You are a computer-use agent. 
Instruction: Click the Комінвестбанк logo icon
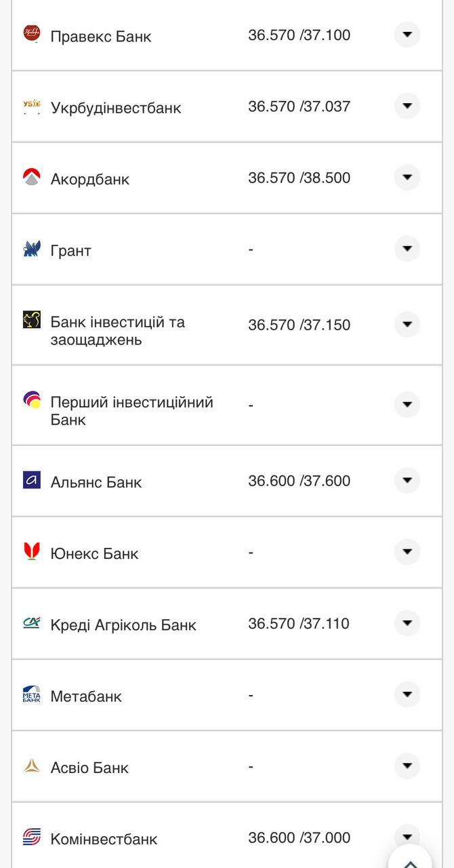pyautogui.click(x=32, y=838)
